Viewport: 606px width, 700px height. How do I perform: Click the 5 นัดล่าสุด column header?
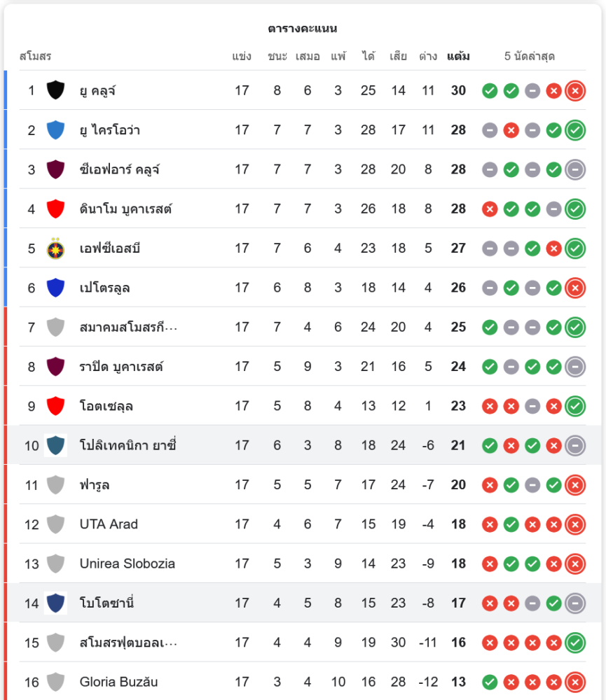click(530, 57)
